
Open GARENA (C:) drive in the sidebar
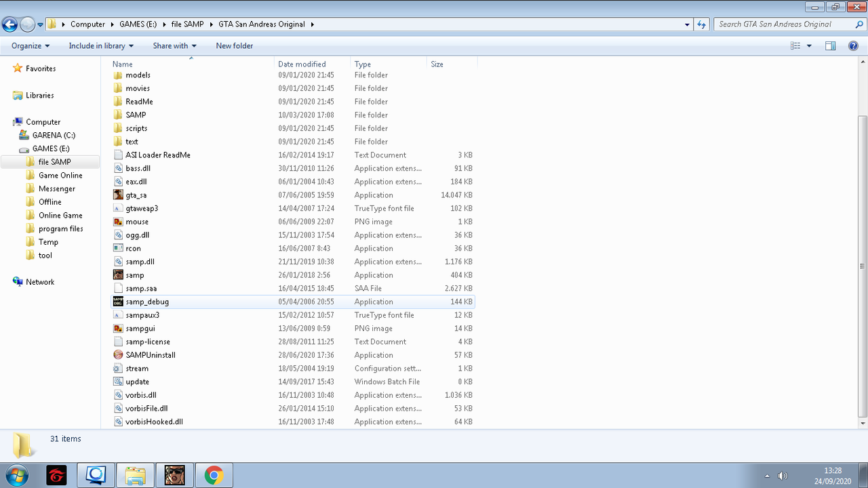(54, 136)
